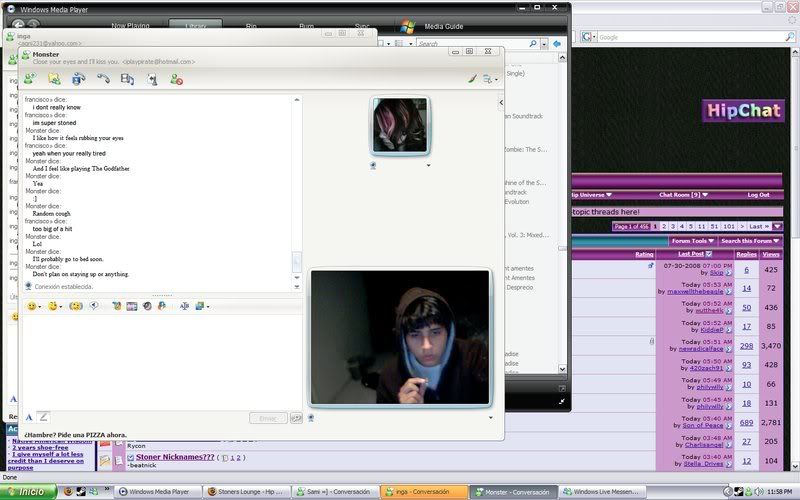Open Monster's display picture thumbnail

click(400, 126)
